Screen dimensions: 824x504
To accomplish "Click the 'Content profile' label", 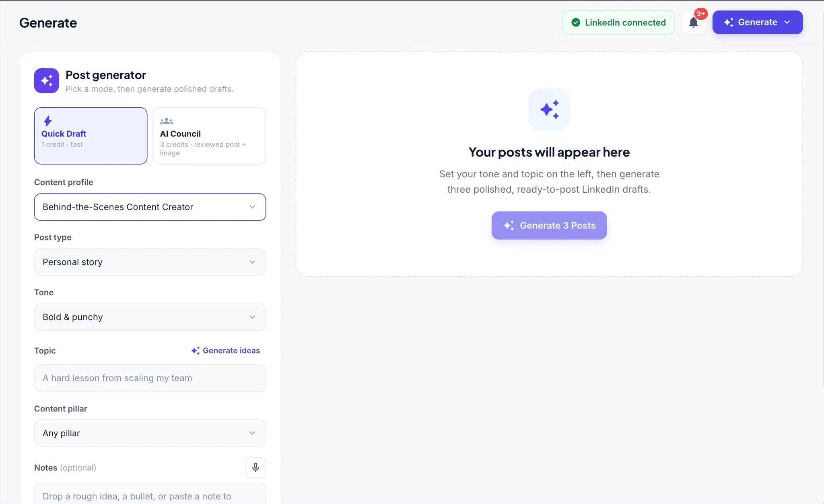I will [x=64, y=183].
